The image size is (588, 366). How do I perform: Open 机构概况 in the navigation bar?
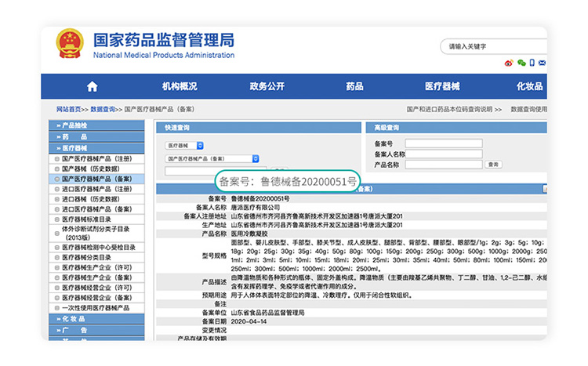coord(180,86)
